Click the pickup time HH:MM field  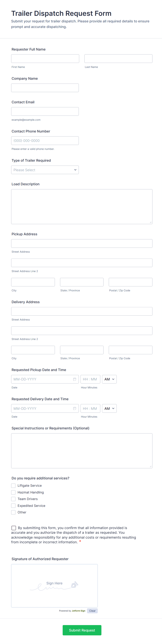(90, 379)
